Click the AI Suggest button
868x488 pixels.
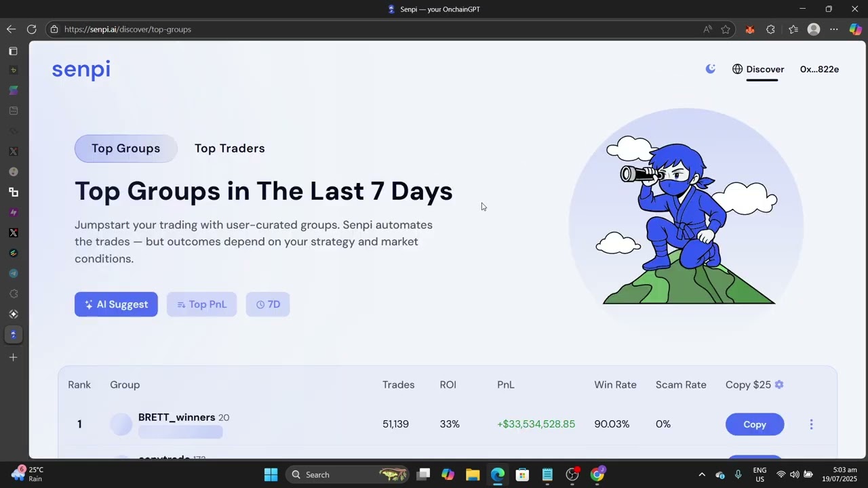[116, 304]
